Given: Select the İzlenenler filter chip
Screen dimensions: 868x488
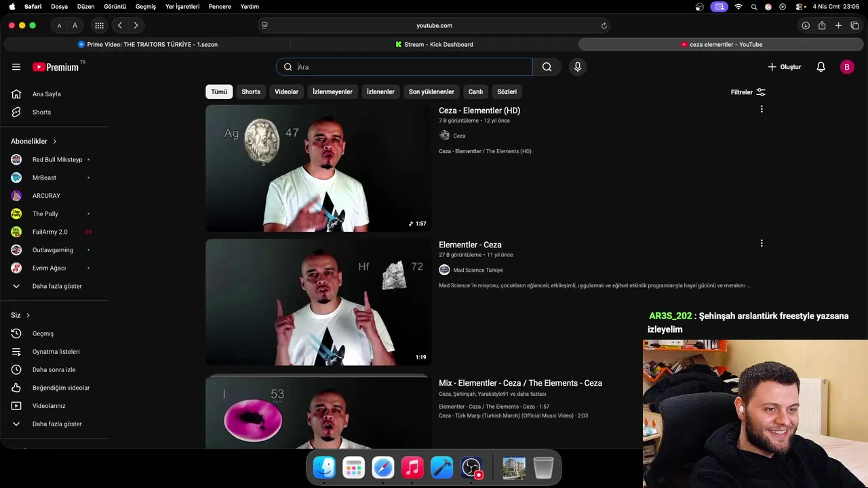Looking at the screenshot, I should coord(380,91).
